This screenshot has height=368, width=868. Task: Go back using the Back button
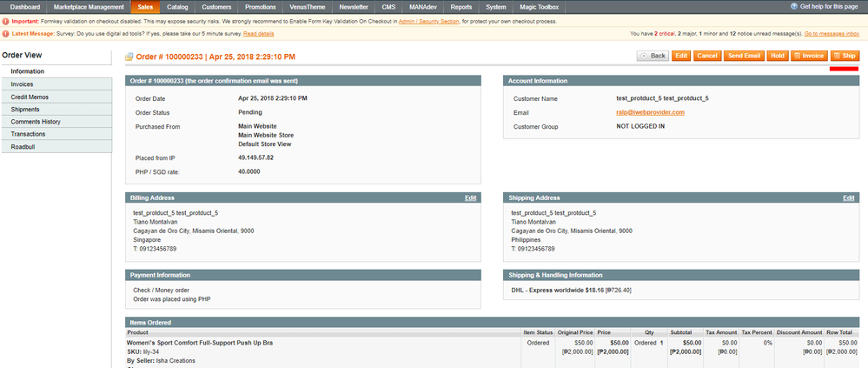pyautogui.click(x=653, y=56)
